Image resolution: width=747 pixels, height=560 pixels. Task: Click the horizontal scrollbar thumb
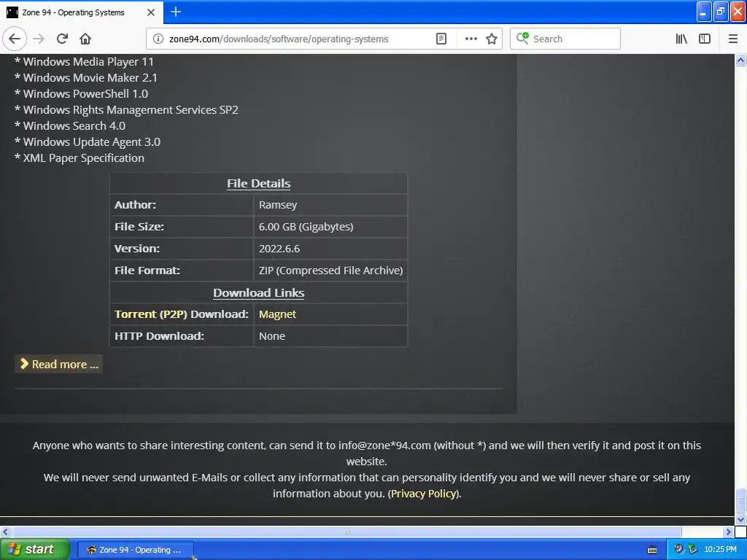pyautogui.click(x=347, y=532)
